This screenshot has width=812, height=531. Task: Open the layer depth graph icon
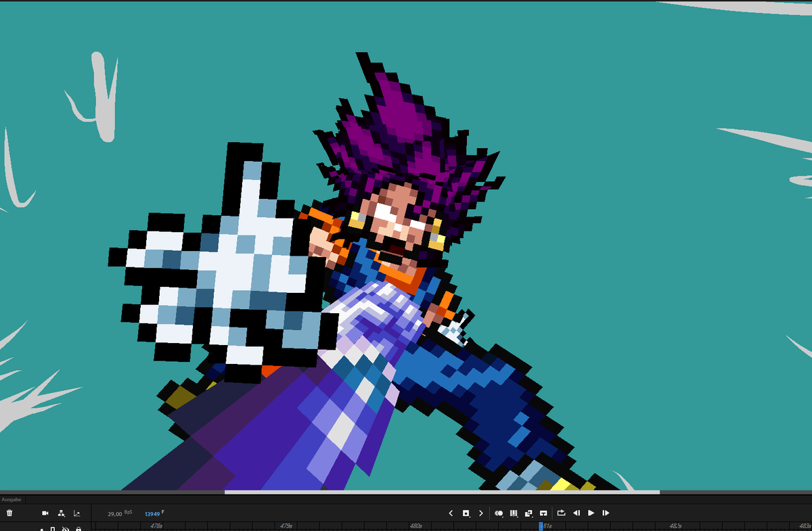[77, 513]
